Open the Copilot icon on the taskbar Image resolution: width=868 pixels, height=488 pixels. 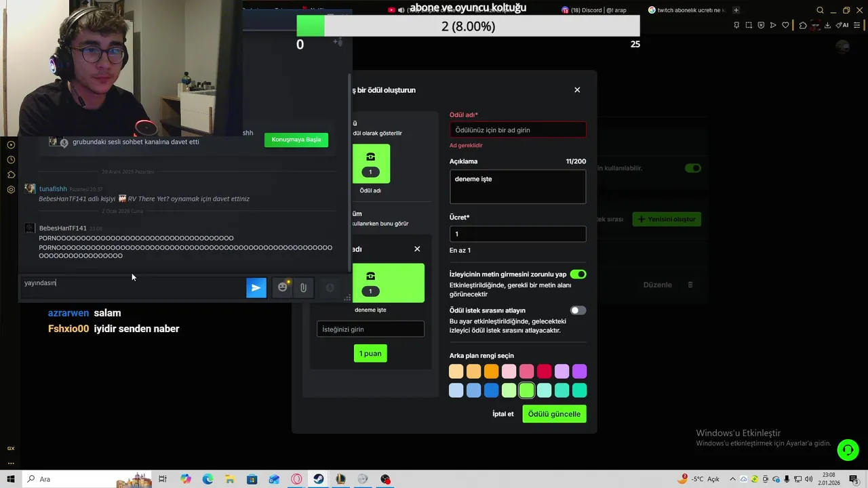pos(186,479)
